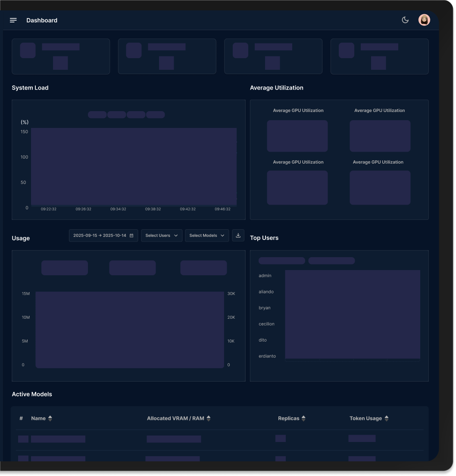Click the Dashboard title in the top bar
Image resolution: width=456 pixels, height=476 pixels.
42,20
